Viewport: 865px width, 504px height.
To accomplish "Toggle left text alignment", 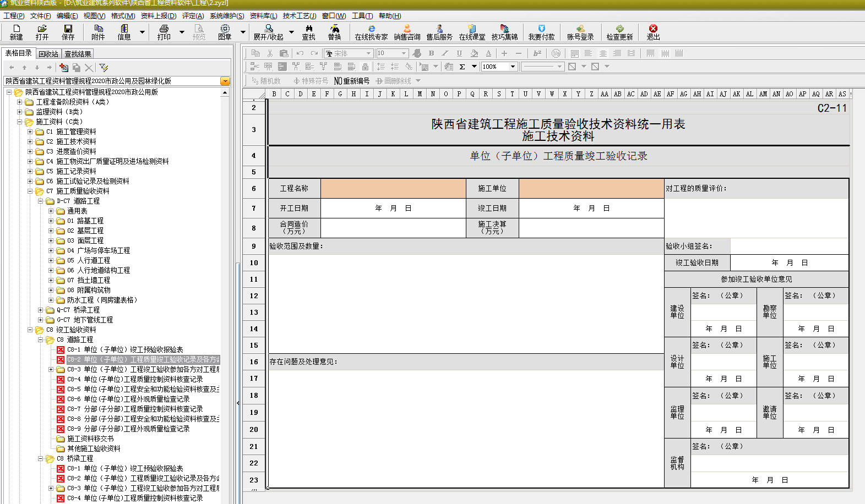I will pos(588,53).
